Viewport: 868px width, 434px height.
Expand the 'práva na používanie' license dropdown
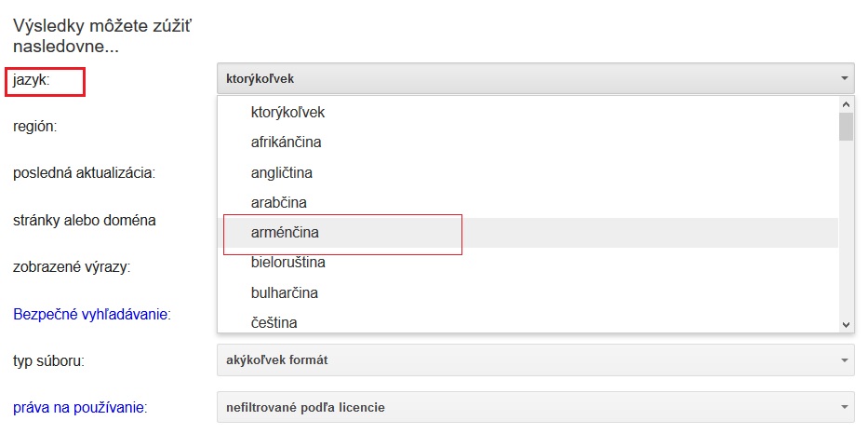pos(534,407)
